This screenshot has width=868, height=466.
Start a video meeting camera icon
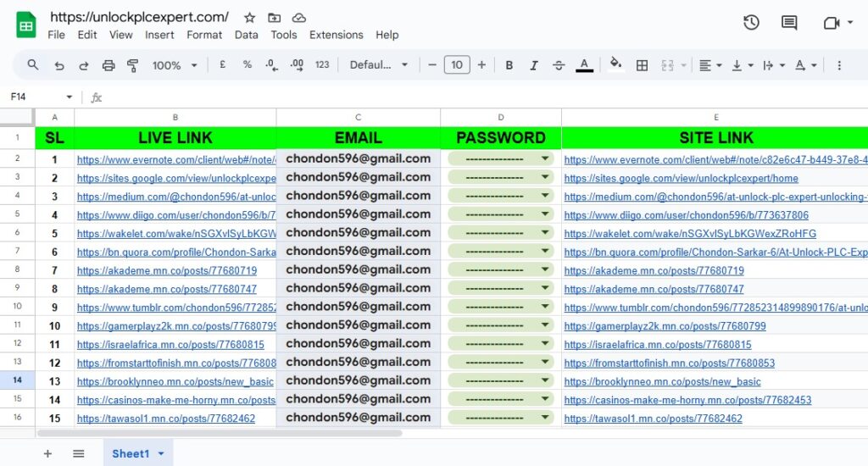[832, 23]
